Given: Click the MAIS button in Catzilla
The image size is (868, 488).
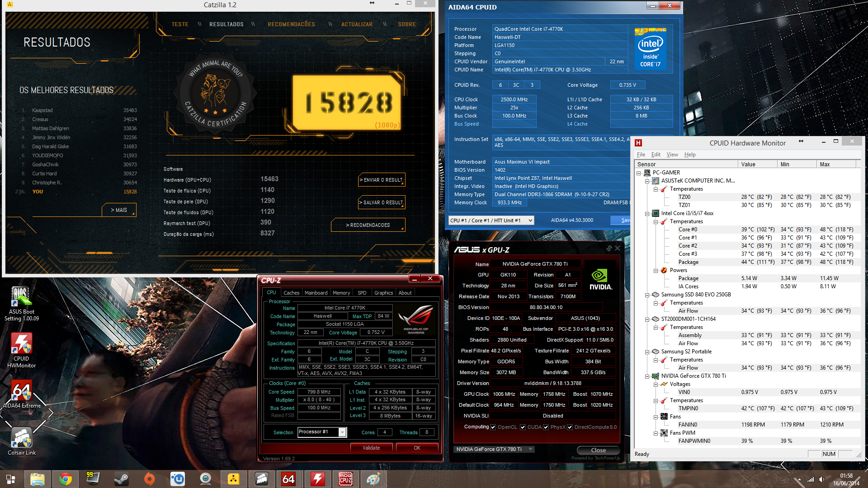Looking at the screenshot, I should point(119,210).
